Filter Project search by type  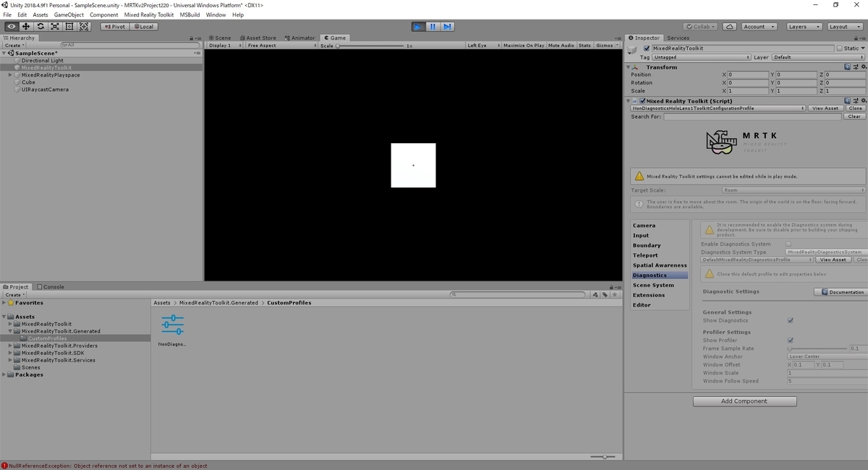pyautogui.click(x=595, y=295)
